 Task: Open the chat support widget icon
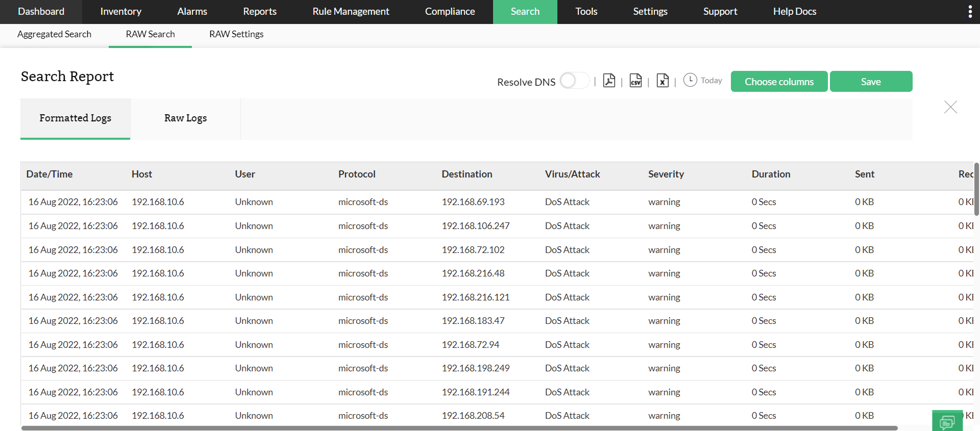tap(947, 421)
